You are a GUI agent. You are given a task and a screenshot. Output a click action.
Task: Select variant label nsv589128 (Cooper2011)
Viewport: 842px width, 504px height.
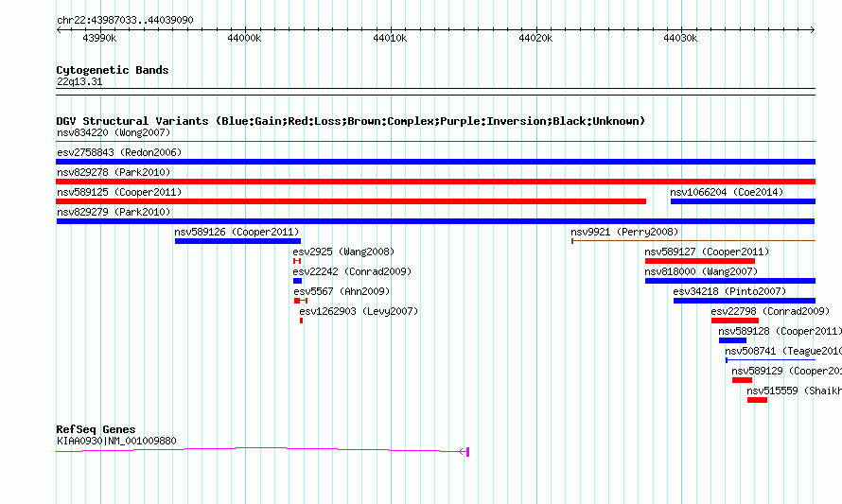tap(780, 331)
